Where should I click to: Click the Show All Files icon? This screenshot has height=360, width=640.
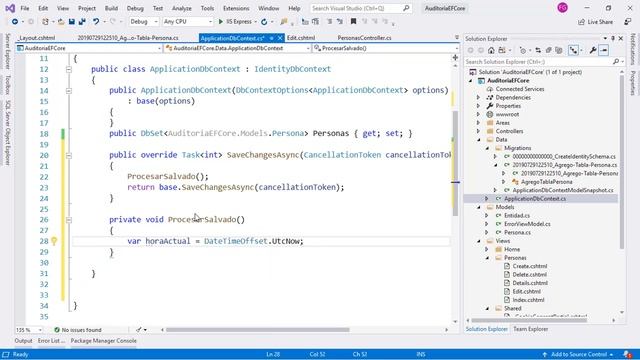559,50
